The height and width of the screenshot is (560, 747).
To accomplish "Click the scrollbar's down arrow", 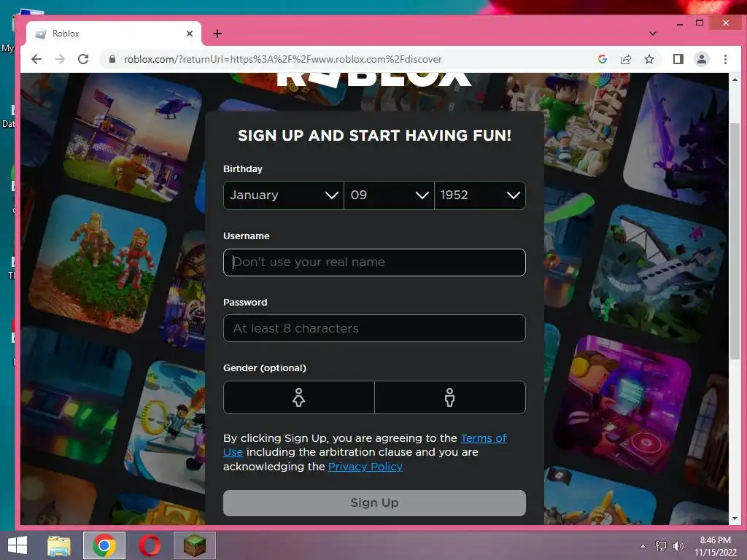I will (735, 518).
